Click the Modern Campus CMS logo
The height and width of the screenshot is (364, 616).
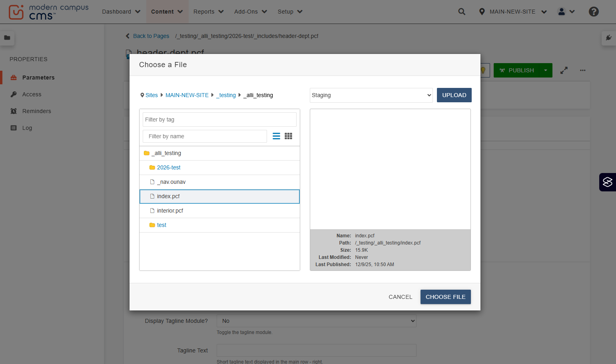pyautogui.click(x=48, y=12)
